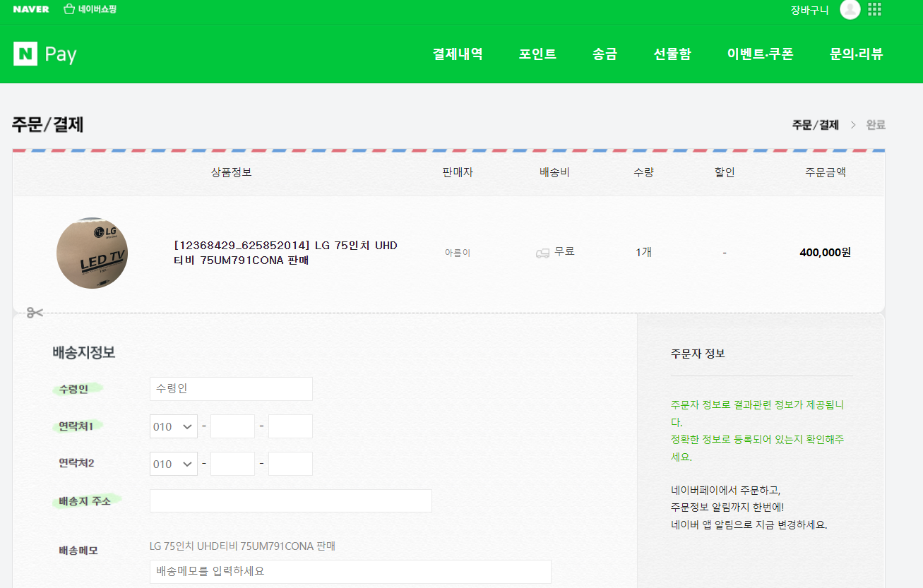Click the 네이버쇼핑 text link
923x588 pixels.
click(x=97, y=9)
